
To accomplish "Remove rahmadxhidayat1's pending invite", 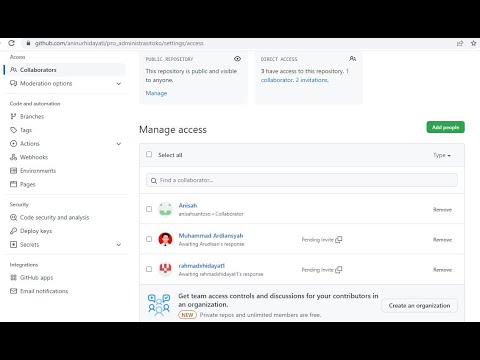I will [x=442, y=269].
